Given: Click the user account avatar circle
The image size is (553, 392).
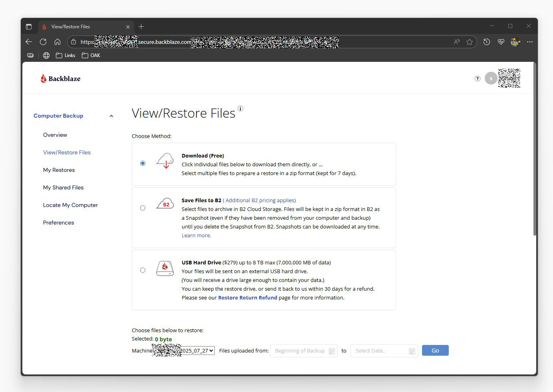Looking at the screenshot, I should click(x=491, y=79).
